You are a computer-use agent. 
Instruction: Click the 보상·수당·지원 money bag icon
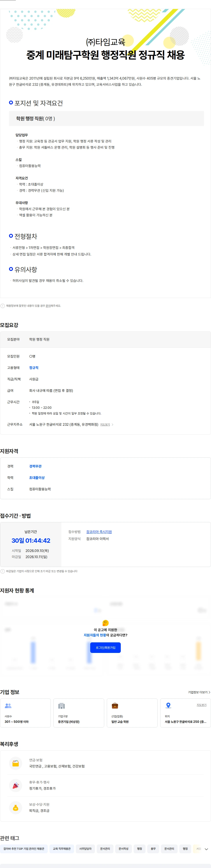click(15, 808)
